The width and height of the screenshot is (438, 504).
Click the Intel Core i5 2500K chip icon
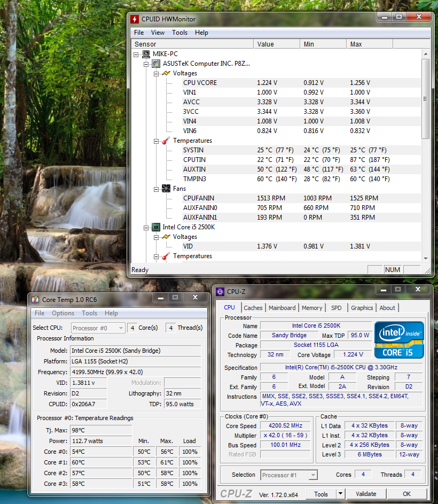pyautogui.click(x=156, y=227)
